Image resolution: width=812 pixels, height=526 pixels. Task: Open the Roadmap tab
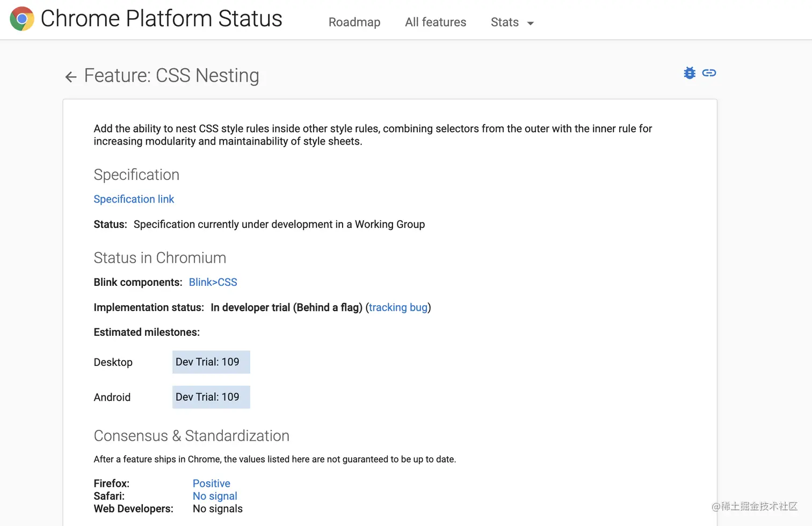coord(354,22)
